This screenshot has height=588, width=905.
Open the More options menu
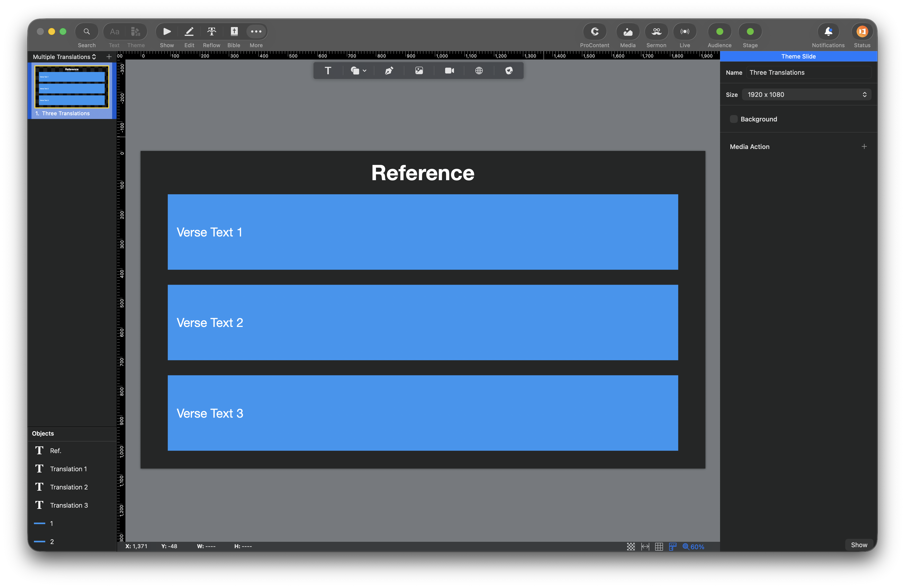[256, 31]
